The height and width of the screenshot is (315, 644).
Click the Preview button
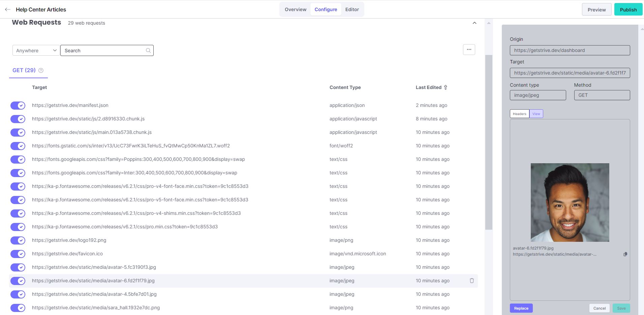point(596,10)
